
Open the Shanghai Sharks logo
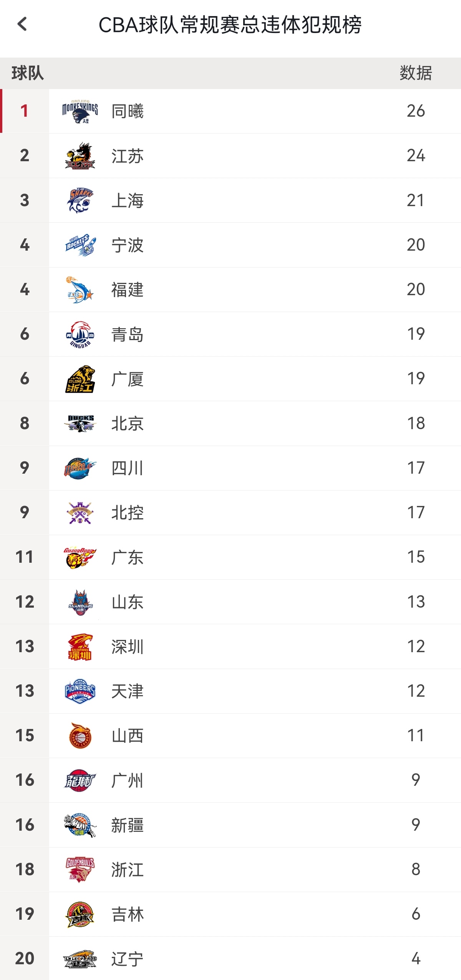click(80, 200)
